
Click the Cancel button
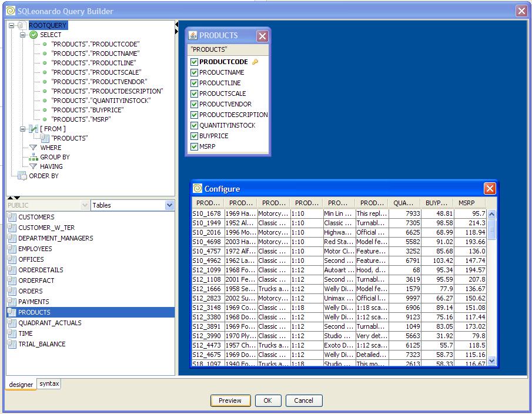tap(303, 400)
